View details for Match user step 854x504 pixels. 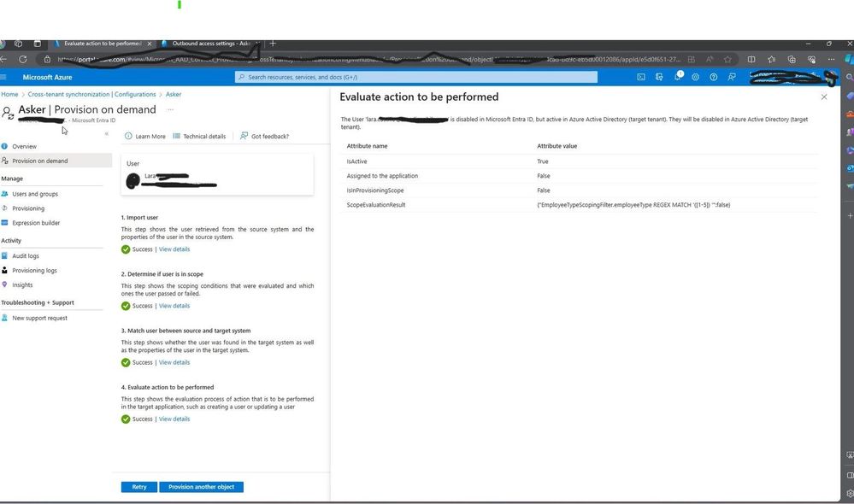[x=174, y=362]
